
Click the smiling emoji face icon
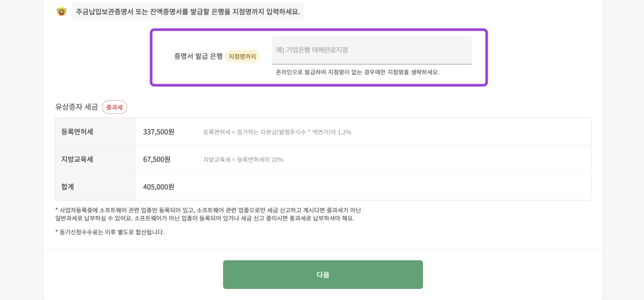pyautogui.click(x=61, y=11)
